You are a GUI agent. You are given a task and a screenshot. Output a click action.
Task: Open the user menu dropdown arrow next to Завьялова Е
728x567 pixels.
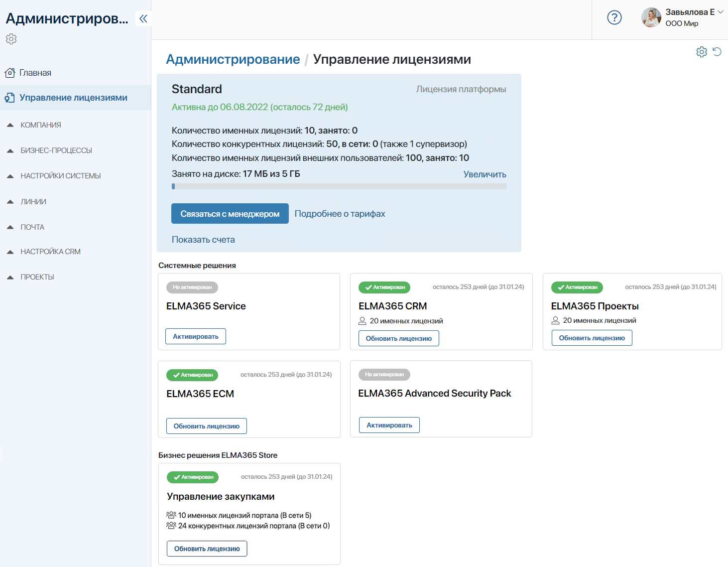(x=721, y=12)
